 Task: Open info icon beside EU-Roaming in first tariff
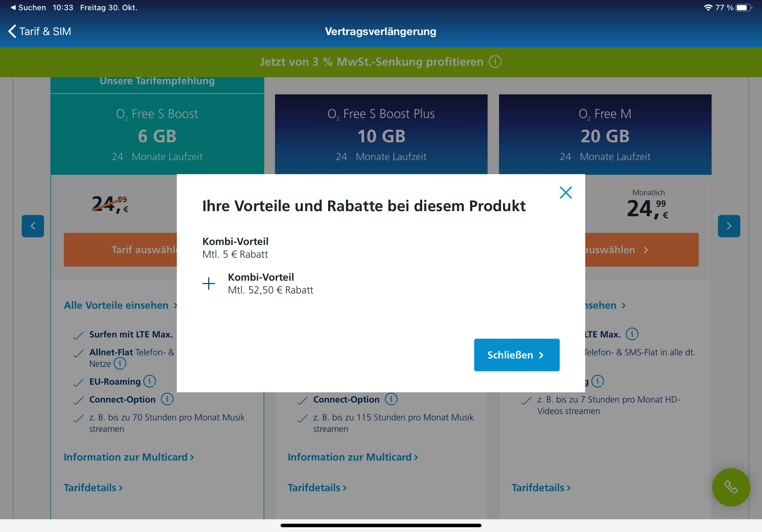coord(150,381)
